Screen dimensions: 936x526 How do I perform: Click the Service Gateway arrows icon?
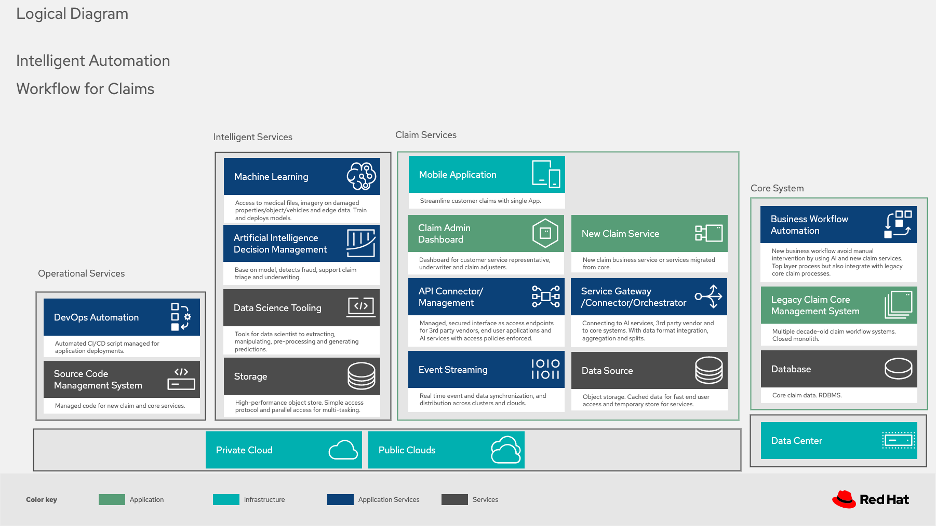(709, 296)
